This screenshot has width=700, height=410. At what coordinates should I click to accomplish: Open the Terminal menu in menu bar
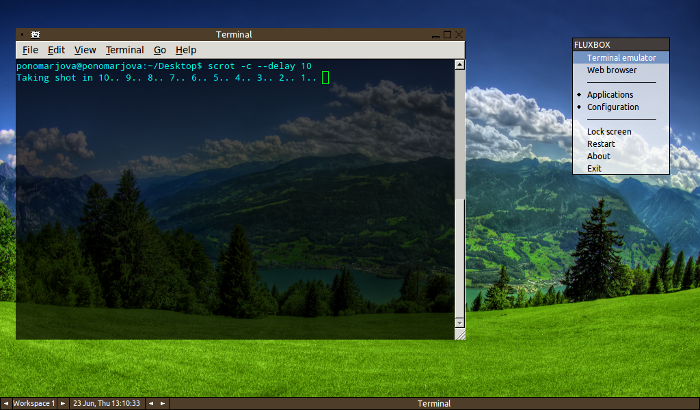[x=125, y=50]
